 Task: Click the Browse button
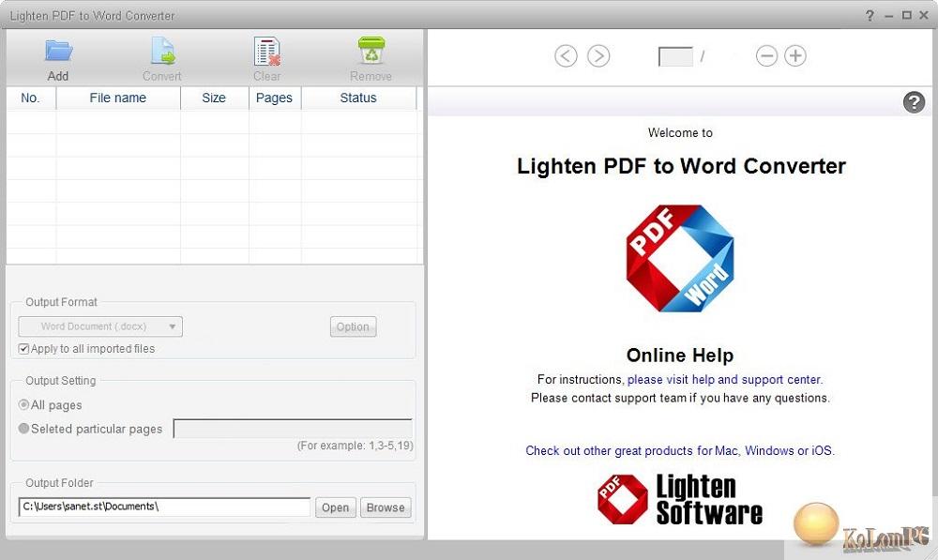(386, 507)
